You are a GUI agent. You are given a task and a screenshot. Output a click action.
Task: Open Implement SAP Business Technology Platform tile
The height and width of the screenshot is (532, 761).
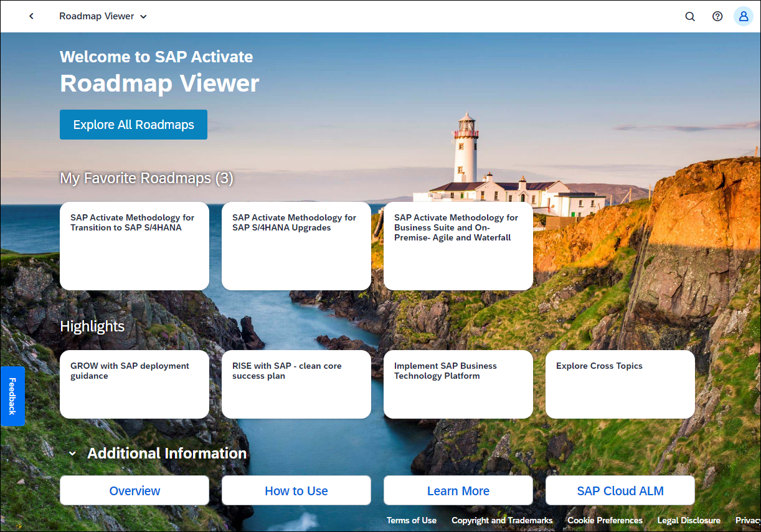coord(458,384)
